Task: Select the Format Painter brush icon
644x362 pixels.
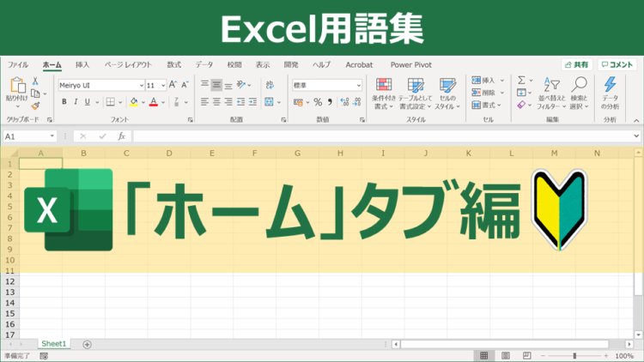Action: point(36,106)
